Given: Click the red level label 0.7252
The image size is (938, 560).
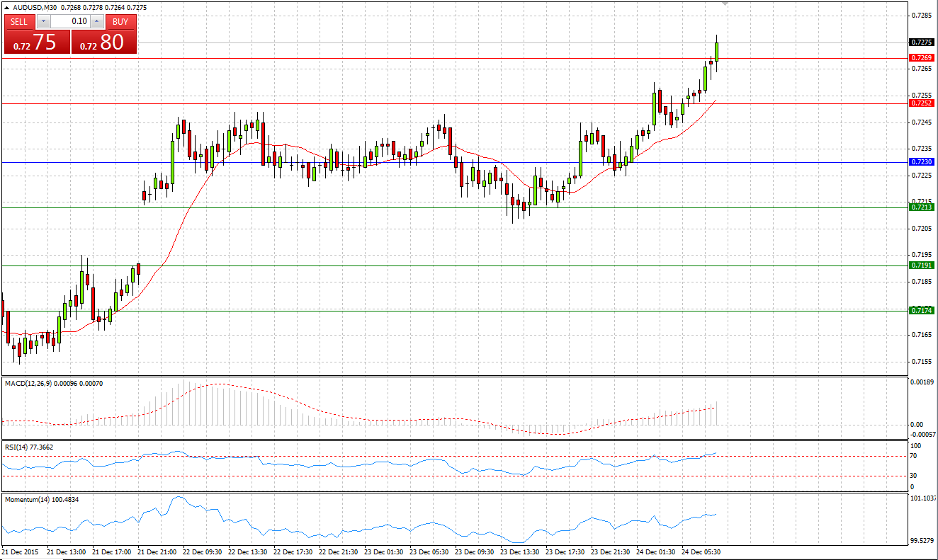Looking at the screenshot, I should click(922, 103).
